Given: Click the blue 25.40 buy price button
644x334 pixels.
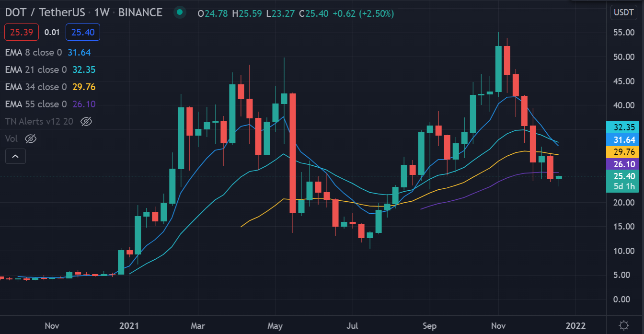Looking at the screenshot, I should point(82,32).
